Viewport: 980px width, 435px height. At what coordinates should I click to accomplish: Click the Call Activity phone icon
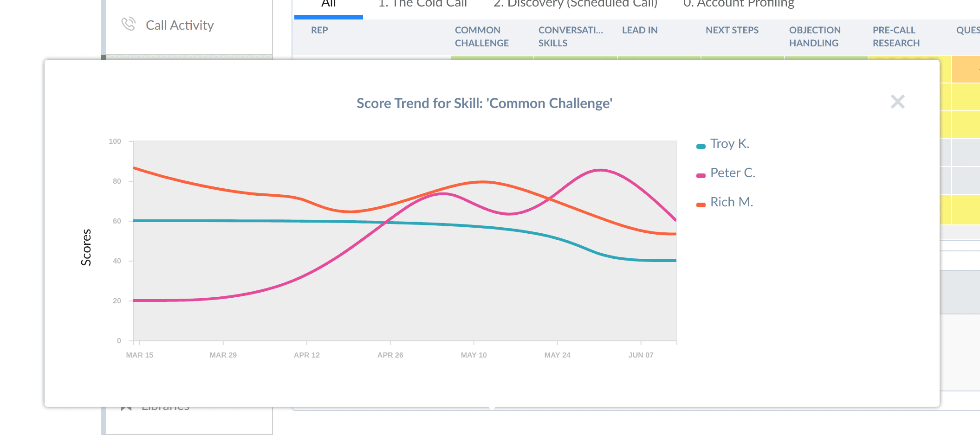128,24
